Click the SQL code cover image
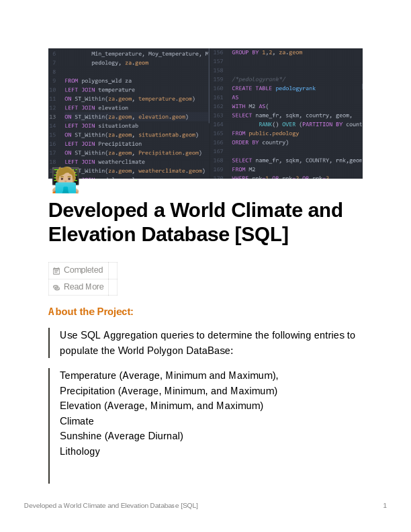The width and height of the screenshot is (411, 532). [x=205, y=114]
